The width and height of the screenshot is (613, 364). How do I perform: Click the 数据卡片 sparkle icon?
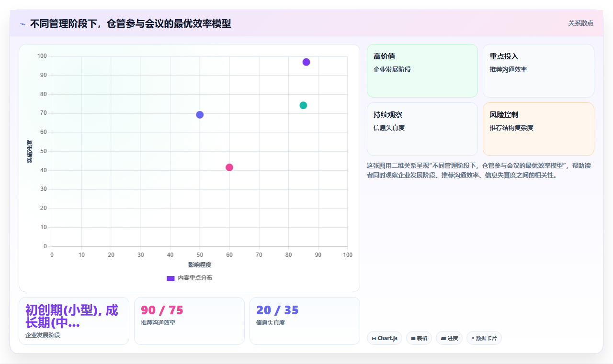coord(473,338)
